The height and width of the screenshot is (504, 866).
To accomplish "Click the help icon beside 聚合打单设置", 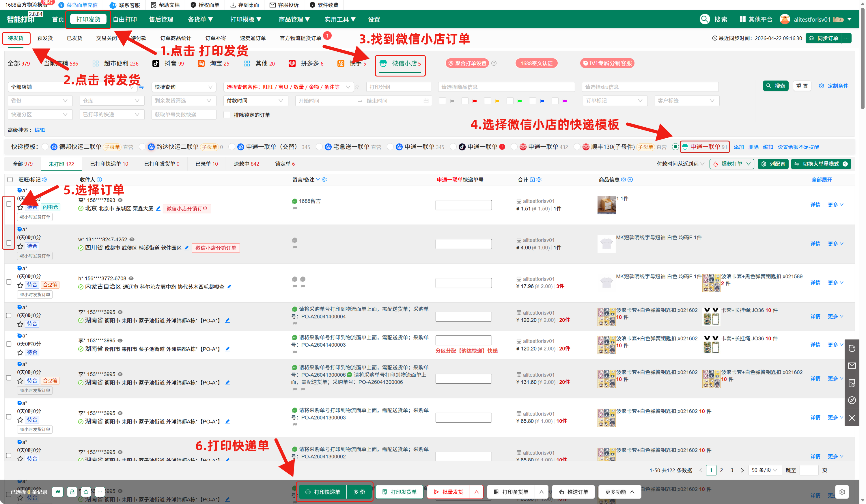I will coord(494,63).
